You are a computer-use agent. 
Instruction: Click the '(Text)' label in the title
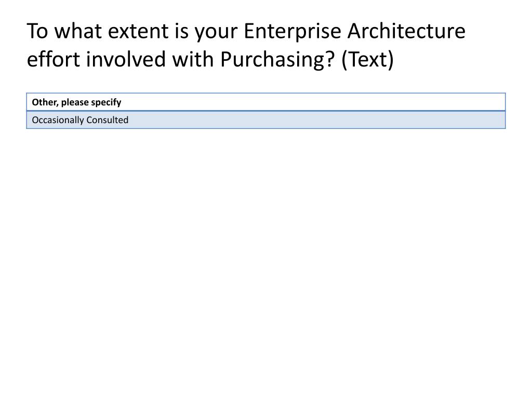pyautogui.click(x=367, y=60)
